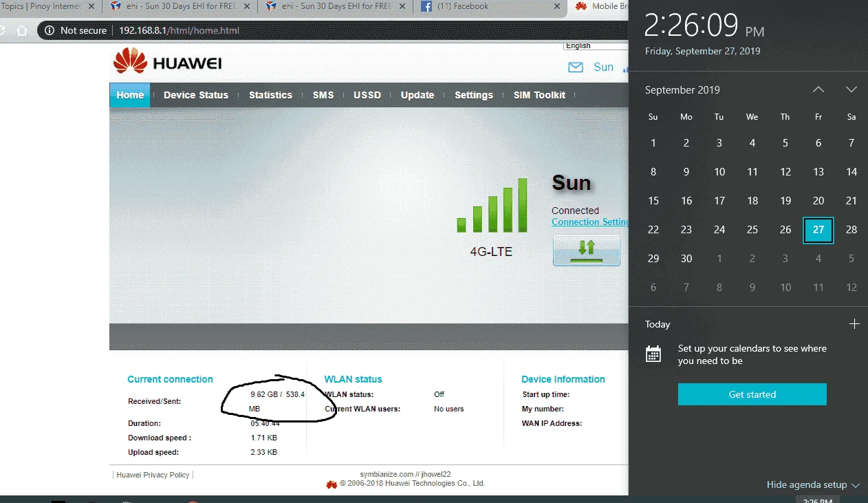Click the WAN IP Address label
The width and height of the screenshot is (868, 503).
coord(552,423)
